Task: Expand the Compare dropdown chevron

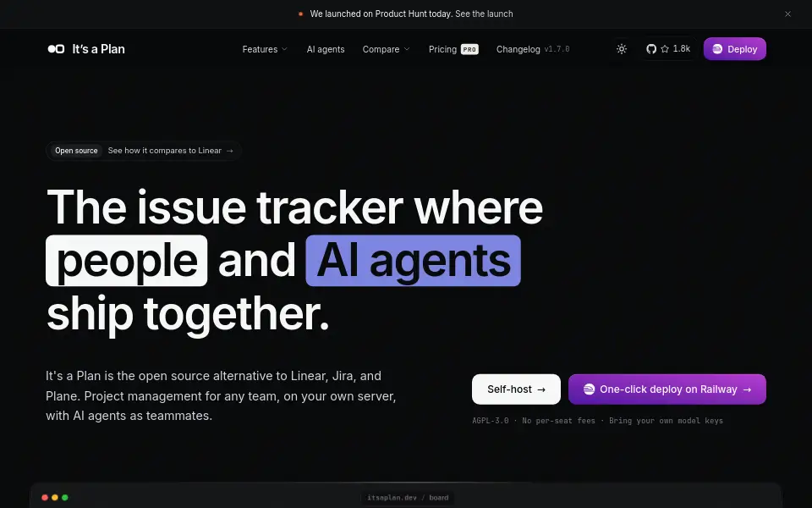Action: pos(407,49)
